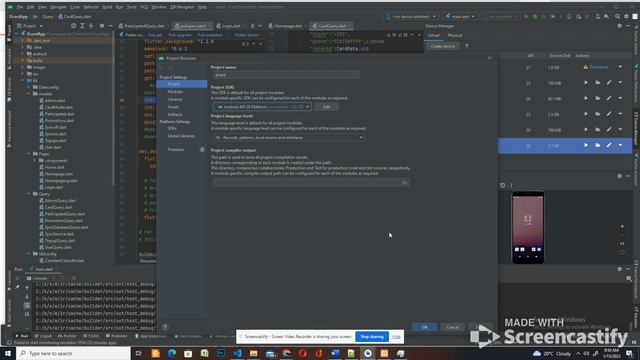Click Collapse All icon in Project panel
The width and height of the screenshot is (640, 360).
pyautogui.click(x=91, y=26)
